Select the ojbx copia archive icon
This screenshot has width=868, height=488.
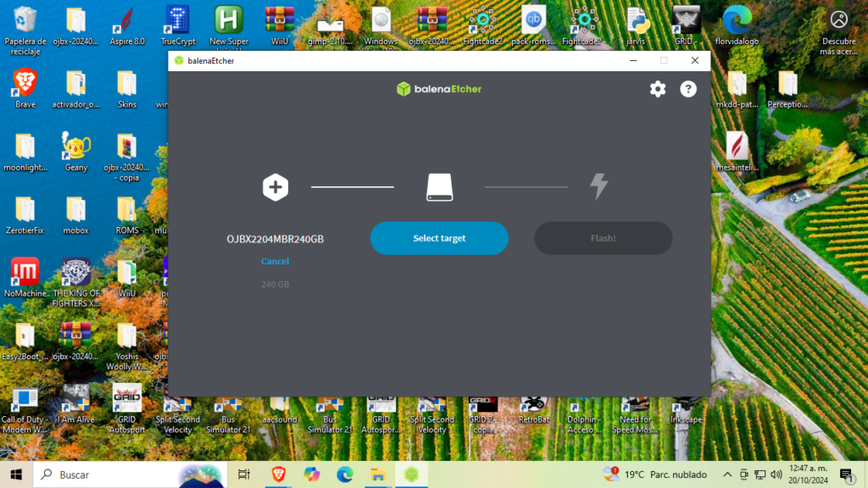pos(127,157)
